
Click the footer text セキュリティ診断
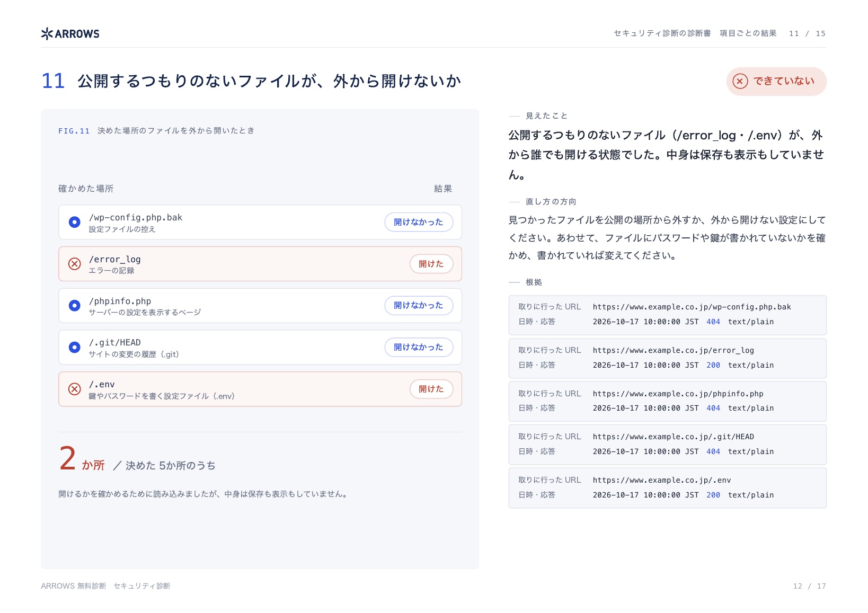coord(142,586)
